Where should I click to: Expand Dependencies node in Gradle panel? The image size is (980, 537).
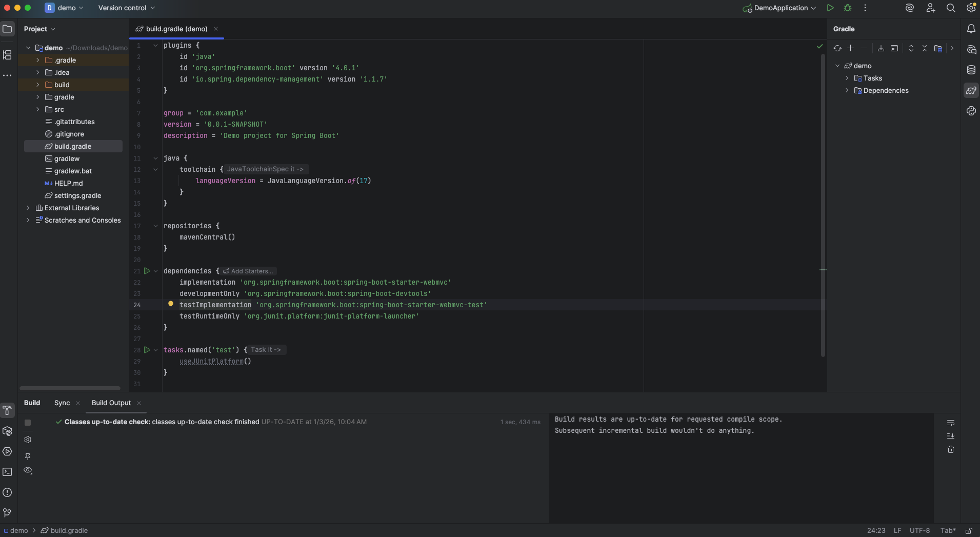tap(847, 90)
